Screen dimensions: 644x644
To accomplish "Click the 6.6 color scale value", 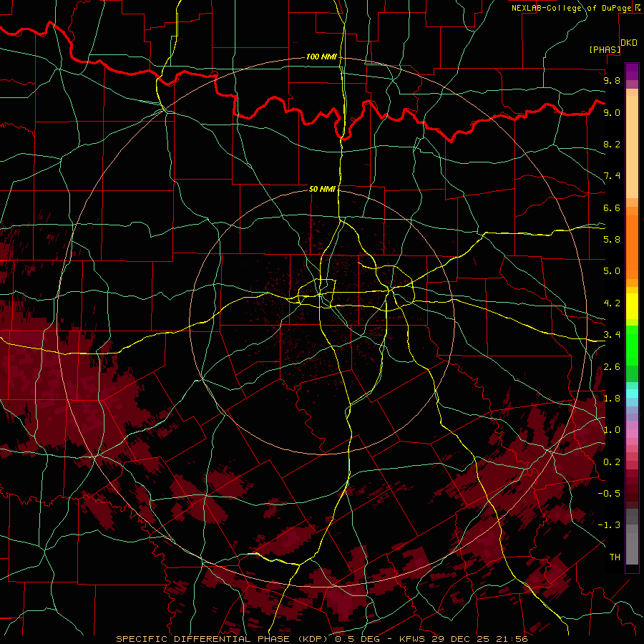I will (612, 208).
